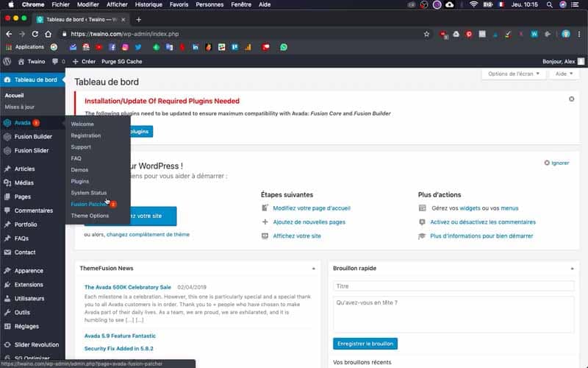The width and height of the screenshot is (588, 368).
Task: Expand the Options de l'écran dropdown
Action: pos(513,74)
